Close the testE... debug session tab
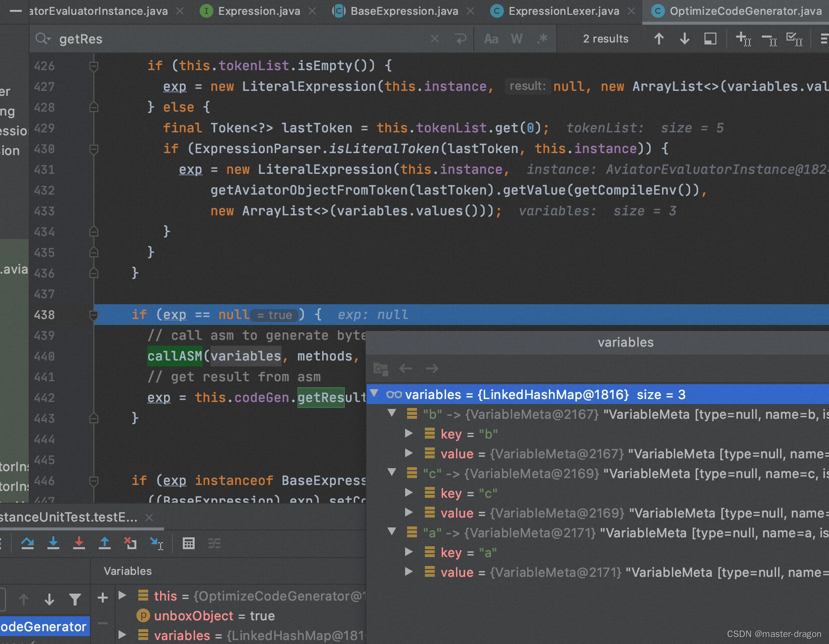This screenshot has width=829, height=644. click(149, 517)
